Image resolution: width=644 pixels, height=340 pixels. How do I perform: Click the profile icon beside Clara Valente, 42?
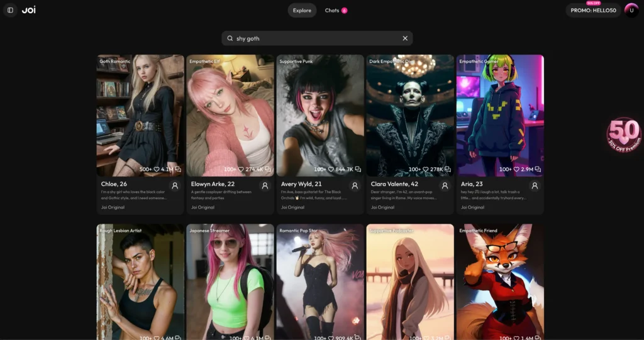445,185
